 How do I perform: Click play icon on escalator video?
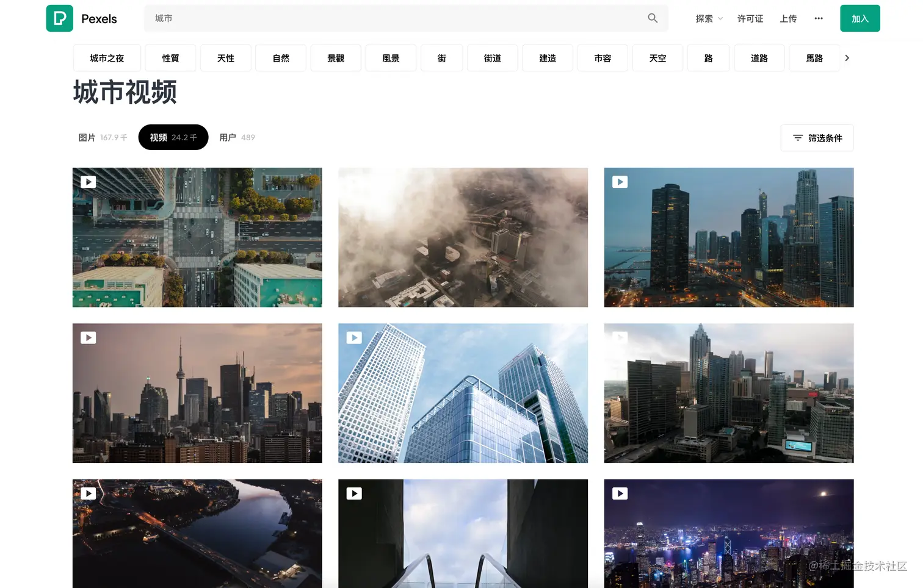pos(354,493)
